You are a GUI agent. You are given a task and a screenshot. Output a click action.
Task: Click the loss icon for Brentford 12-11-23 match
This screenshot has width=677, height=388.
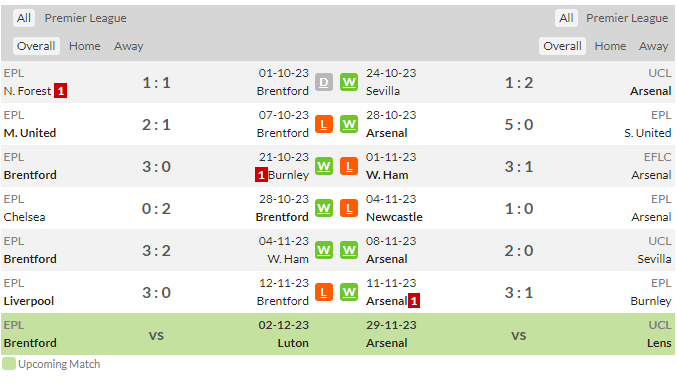tap(324, 292)
